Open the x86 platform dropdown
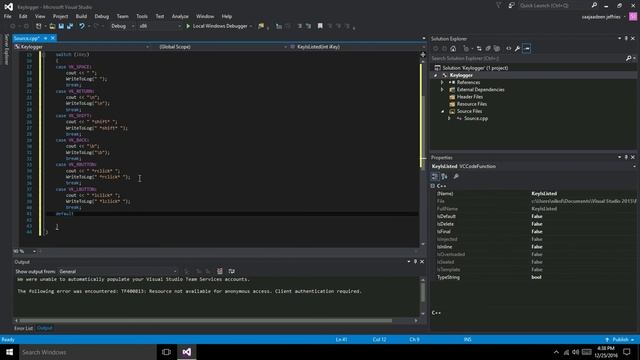The image size is (640, 360). tap(159, 26)
